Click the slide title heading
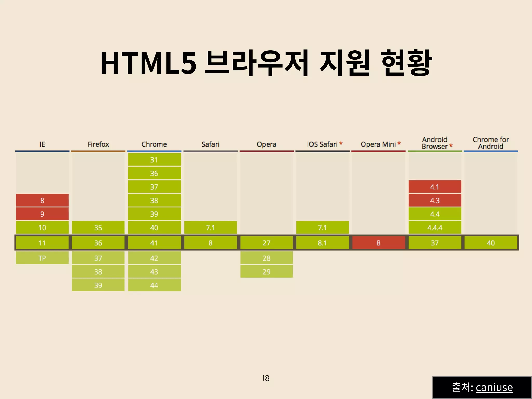Viewport: 532px width, 399px height. pos(266,63)
